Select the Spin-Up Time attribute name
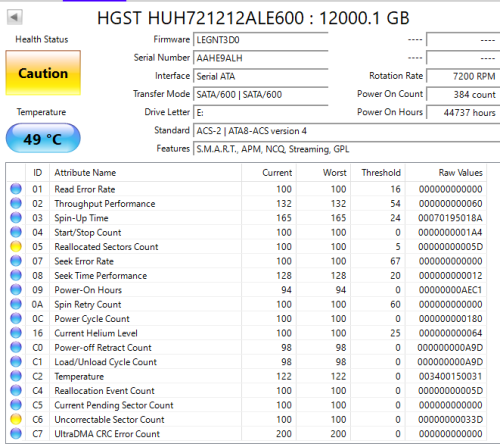 [x=81, y=218]
